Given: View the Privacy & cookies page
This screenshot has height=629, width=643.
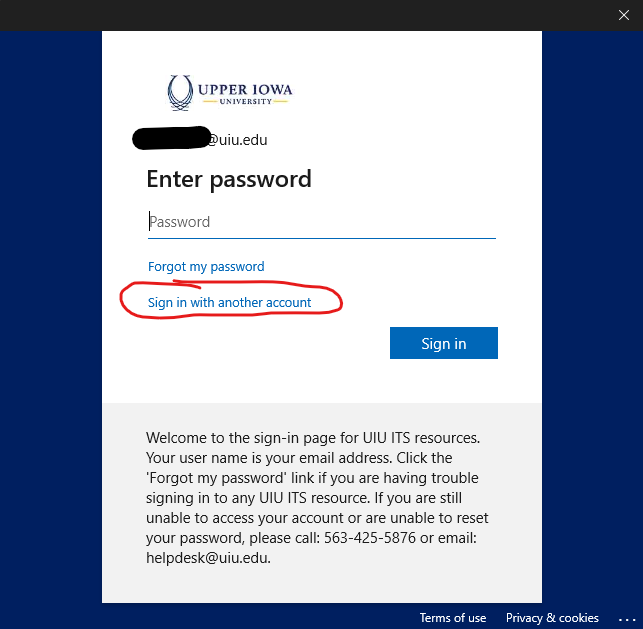Looking at the screenshot, I should pos(552,618).
